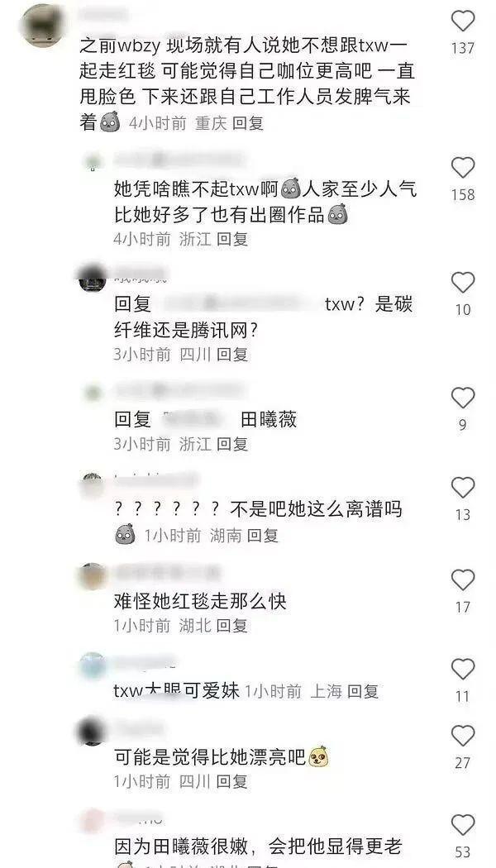The image size is (496, 868).
Task: Reply to the 田曦薇 comment from 浙江
Action: tap(232, 444)
